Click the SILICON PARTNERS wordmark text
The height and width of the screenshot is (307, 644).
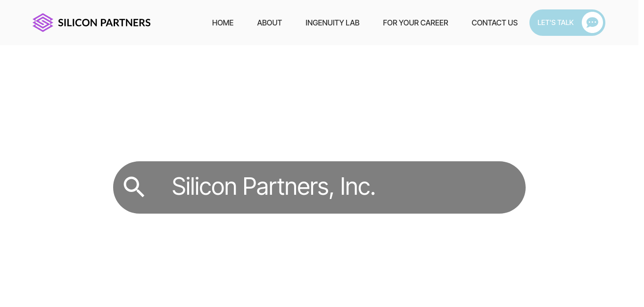(x=104, y=23)
